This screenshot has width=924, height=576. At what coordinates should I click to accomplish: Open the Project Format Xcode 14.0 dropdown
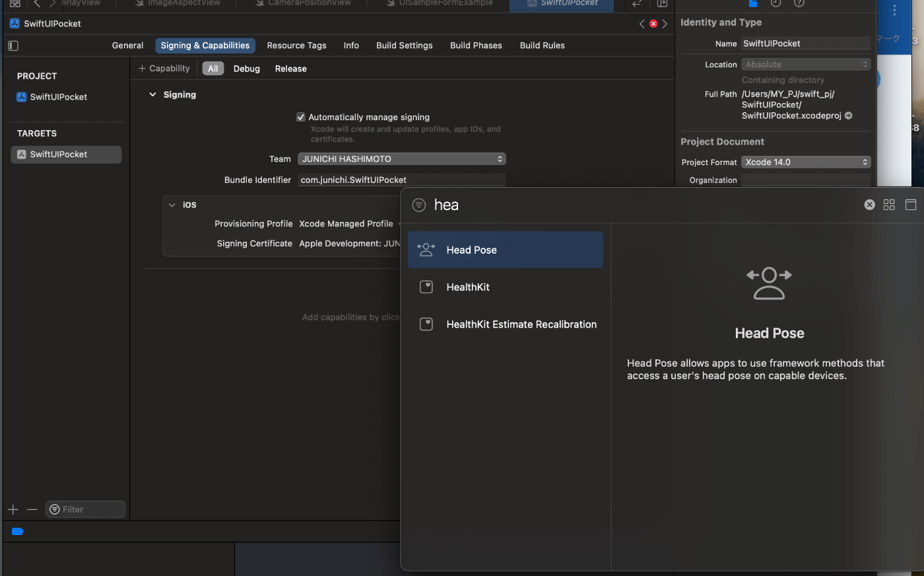806,162
